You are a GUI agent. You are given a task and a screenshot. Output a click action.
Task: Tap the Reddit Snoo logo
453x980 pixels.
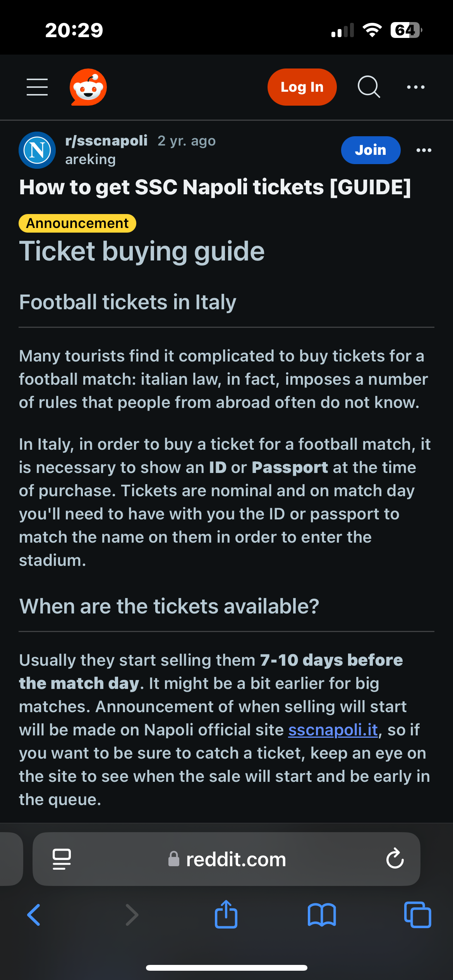coord(88,87)
